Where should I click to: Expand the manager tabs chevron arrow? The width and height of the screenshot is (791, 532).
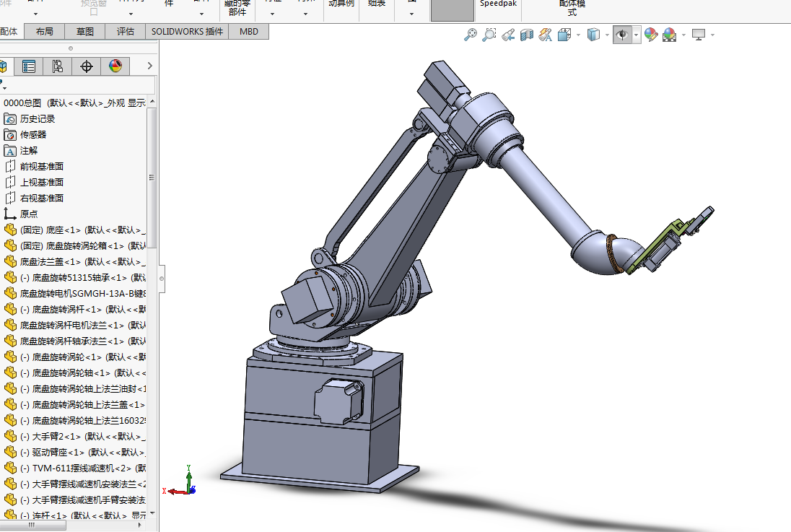pyautogui.click(x=150, y=66)
